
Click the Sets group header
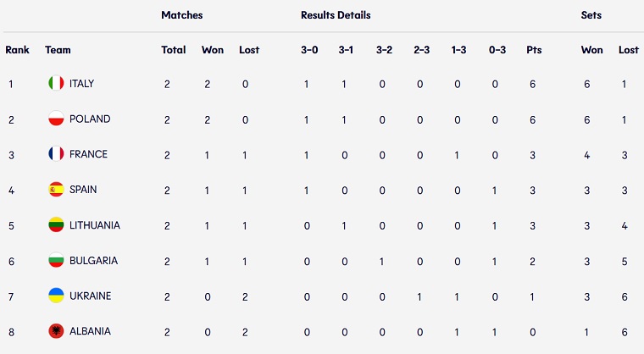[591, 15]
